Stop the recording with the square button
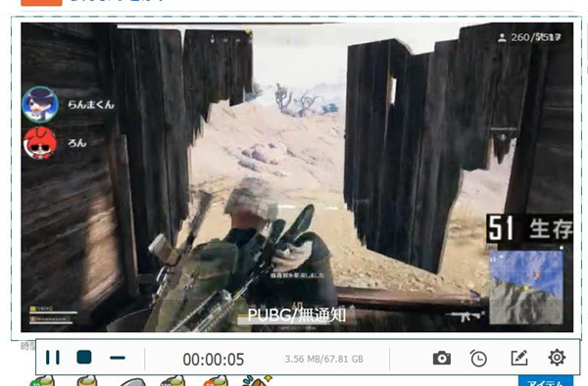Screen dimensions: 588x386 tap(84, 358)
